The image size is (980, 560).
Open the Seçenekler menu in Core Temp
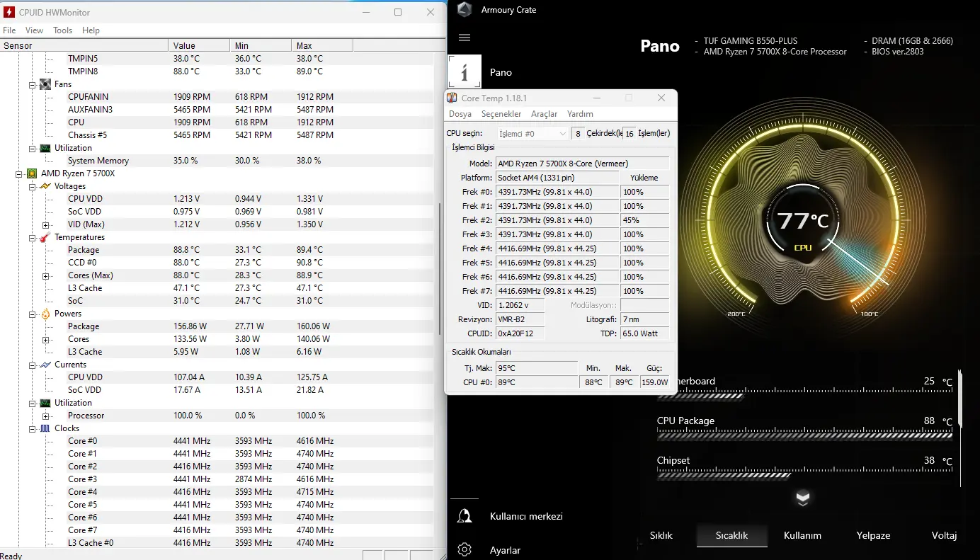(x=501, y=114)
